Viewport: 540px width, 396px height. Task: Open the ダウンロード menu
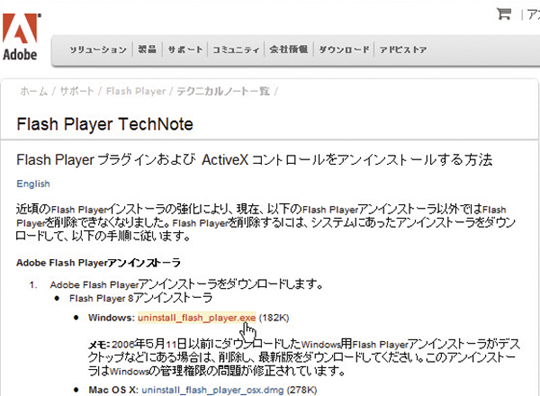344,50
